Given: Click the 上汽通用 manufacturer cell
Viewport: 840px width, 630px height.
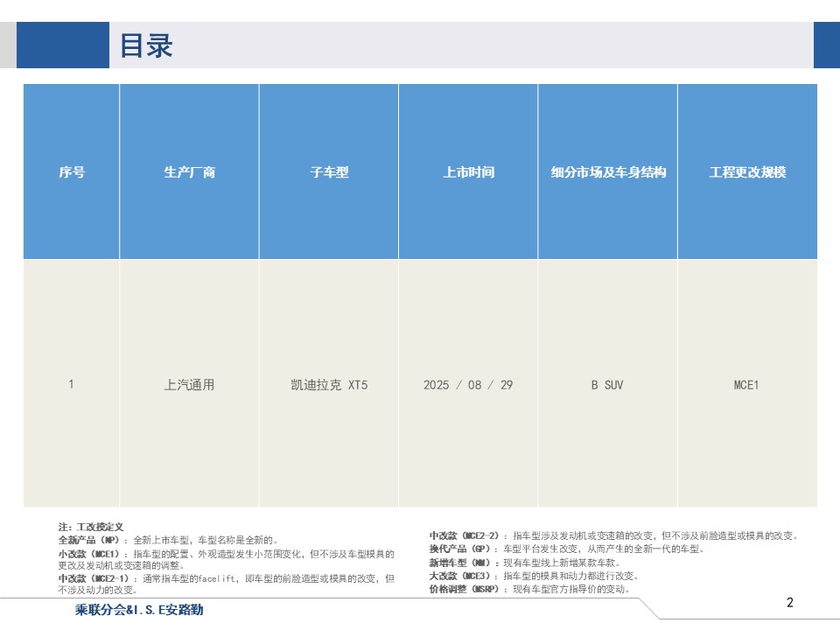Looking at the screenshot, I should [189, 385].
